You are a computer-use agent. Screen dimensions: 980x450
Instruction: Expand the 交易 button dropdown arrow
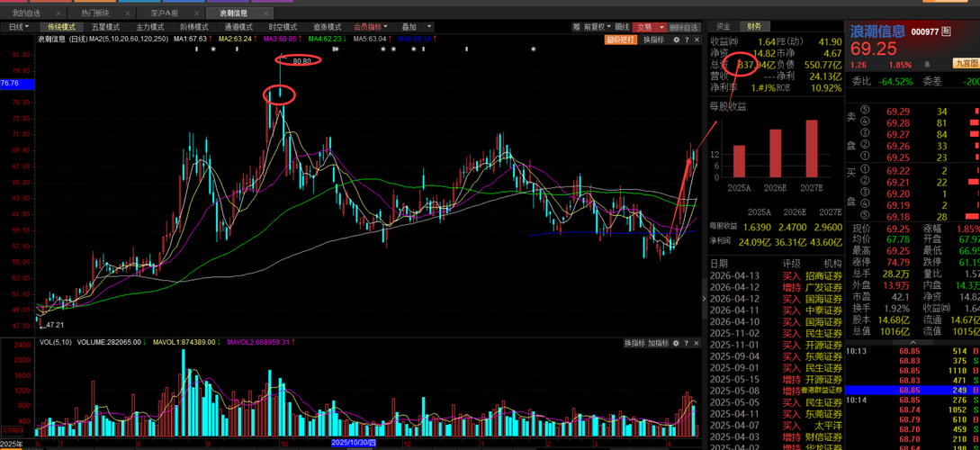661,27
